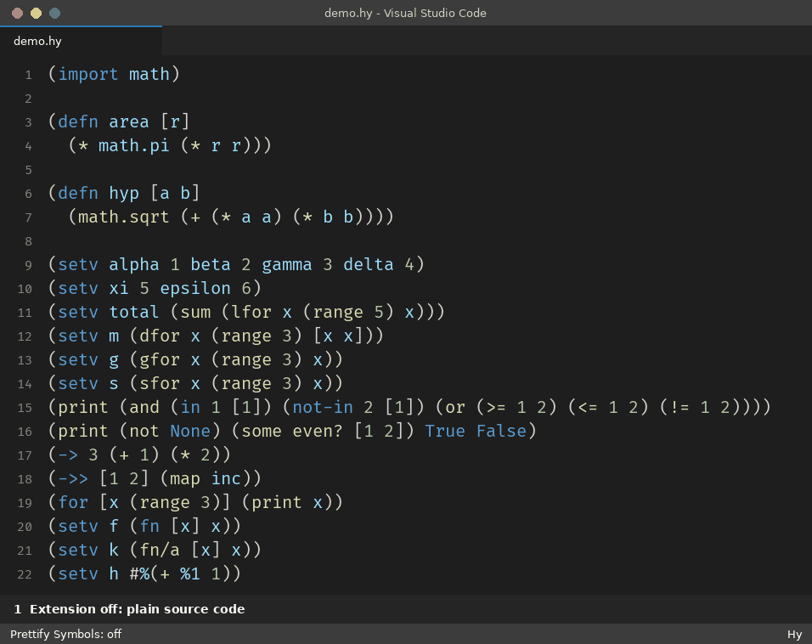The width and height of the screenshot is (812, 644).
Task: Click line number 22 in gutter
Action: click(25, 574)
